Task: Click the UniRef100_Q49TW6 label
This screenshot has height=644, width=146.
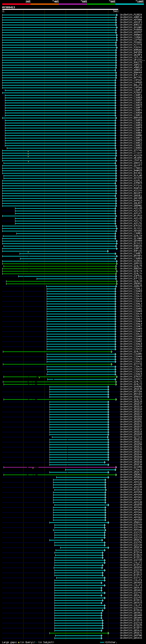Action: 131,636
